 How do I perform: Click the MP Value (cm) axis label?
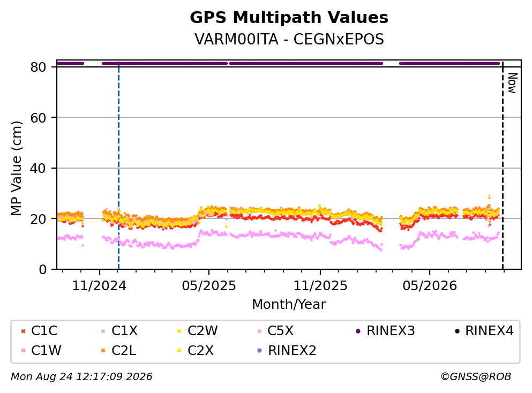(x=16, y=168)
